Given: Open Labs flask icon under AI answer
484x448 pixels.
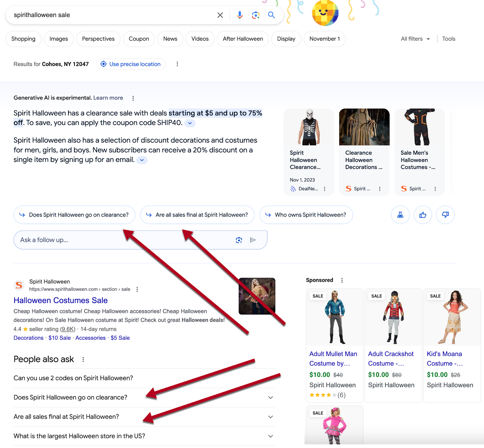Looking at the screenshot, I should 400,215.
